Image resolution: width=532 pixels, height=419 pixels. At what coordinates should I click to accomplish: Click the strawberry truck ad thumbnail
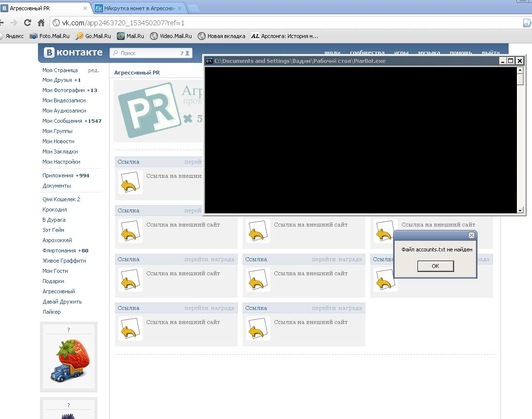pyautogui.click(x=69, y=361)
